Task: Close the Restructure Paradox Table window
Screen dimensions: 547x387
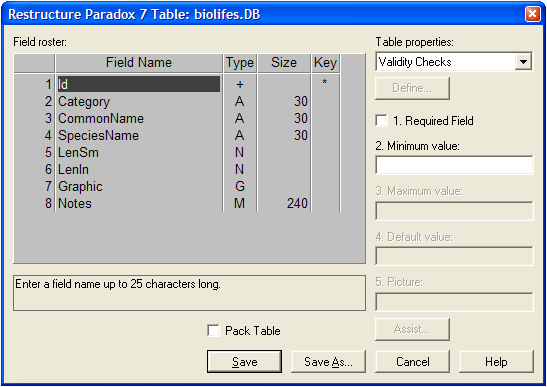Action: [532, 14]
